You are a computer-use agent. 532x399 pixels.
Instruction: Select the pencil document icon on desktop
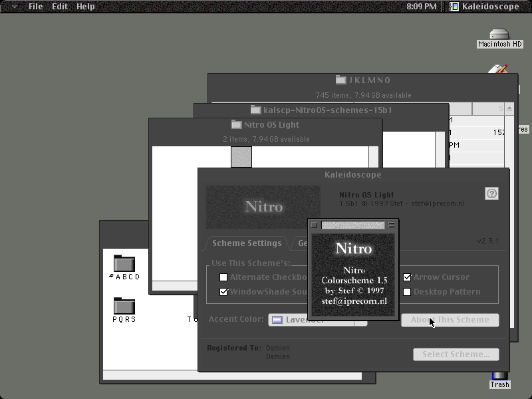click(x=498, y=69)
